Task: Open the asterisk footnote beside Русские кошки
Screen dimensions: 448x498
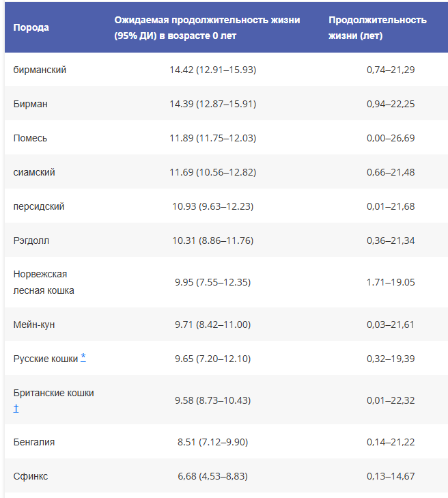Action: click(83, 357)
